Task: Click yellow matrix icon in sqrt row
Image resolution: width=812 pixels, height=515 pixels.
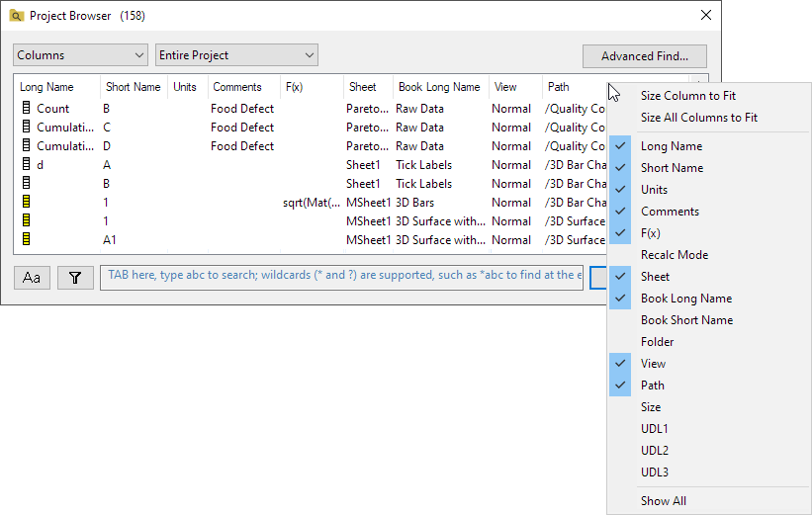Action: coord(27,203)
